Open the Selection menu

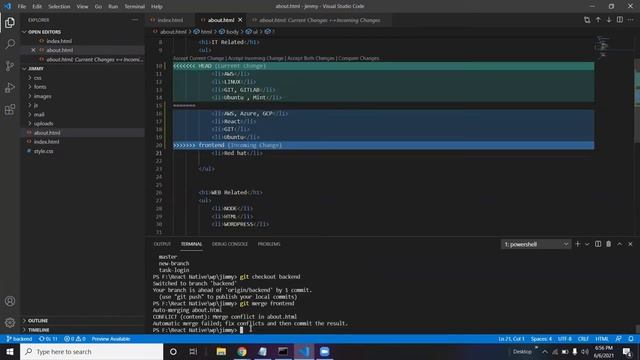click(x=59, y=6)
